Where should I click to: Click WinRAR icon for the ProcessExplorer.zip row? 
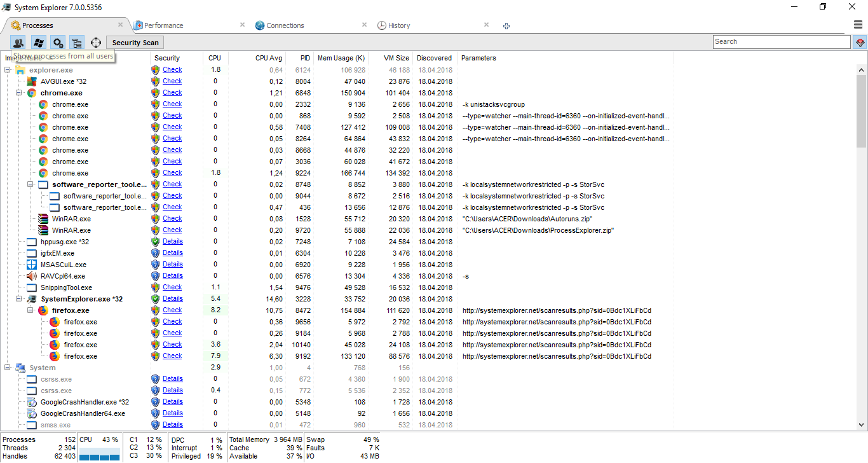tap(43, 230)
